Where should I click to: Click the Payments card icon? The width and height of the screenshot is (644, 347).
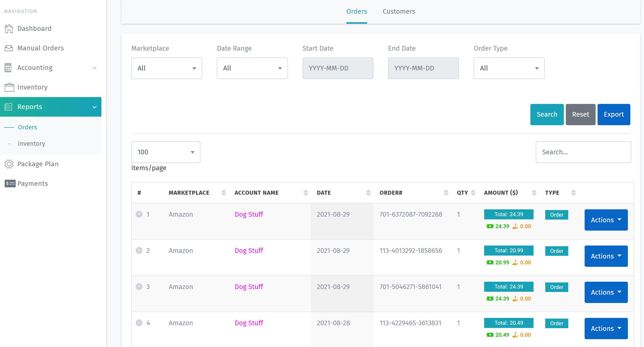coord(10,184)
